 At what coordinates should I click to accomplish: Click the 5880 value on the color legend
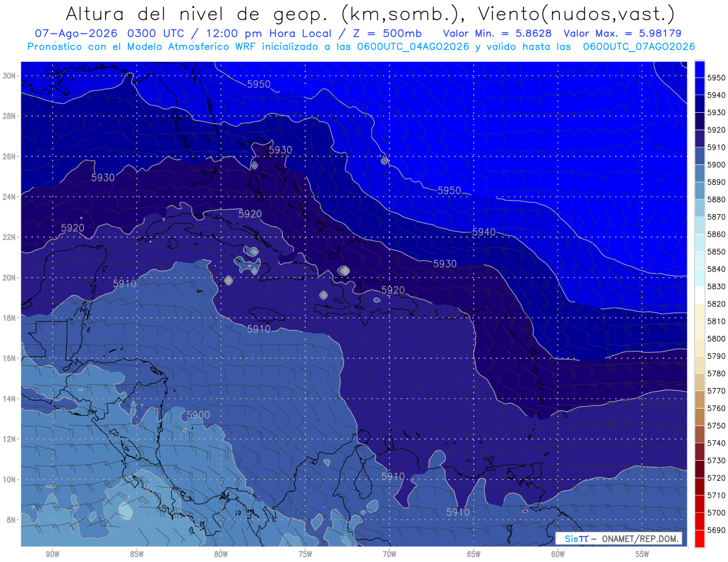pos(716,199)
